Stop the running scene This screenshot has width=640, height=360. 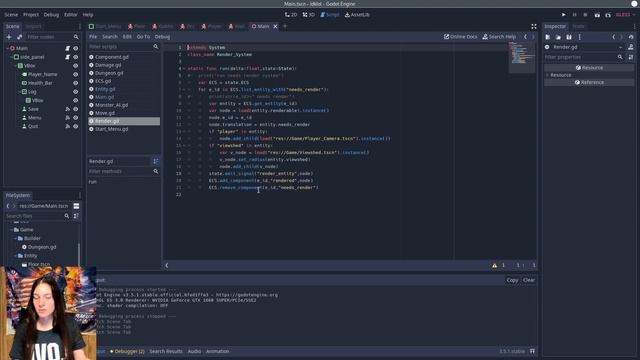585,15
